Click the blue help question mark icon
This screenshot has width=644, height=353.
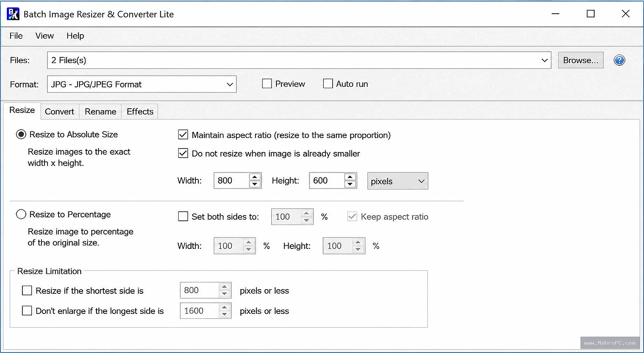[619, 60]
